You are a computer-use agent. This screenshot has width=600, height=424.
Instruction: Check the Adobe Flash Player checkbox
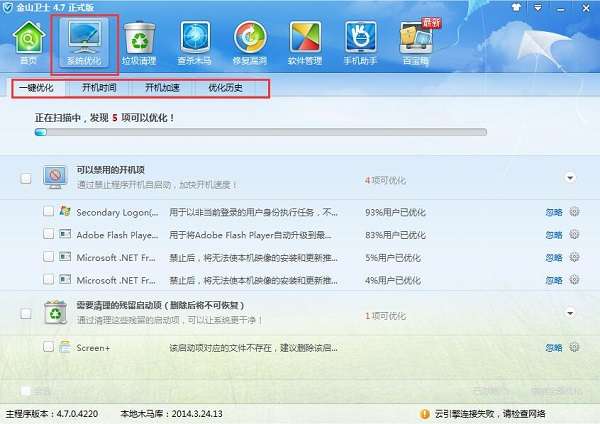48,234
